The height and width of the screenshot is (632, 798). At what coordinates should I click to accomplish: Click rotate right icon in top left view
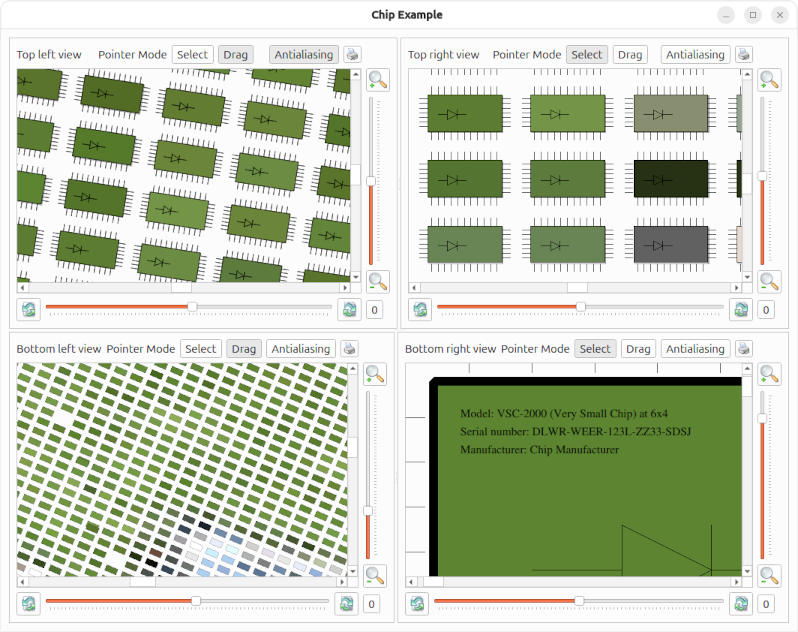click(348, 309)
